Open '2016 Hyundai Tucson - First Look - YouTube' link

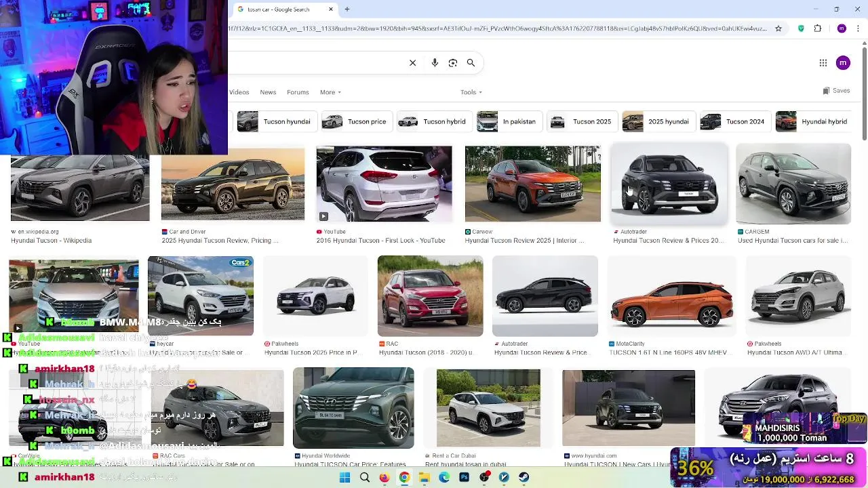click(380, 241)
